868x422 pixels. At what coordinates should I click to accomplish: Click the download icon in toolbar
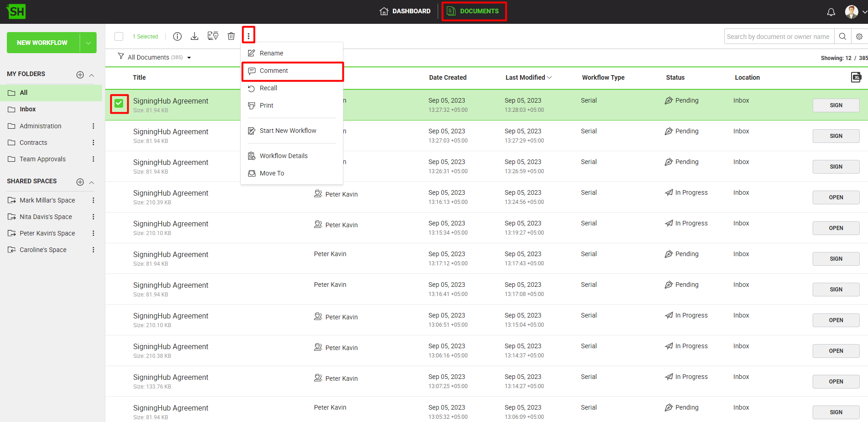[x=195, y=36]
